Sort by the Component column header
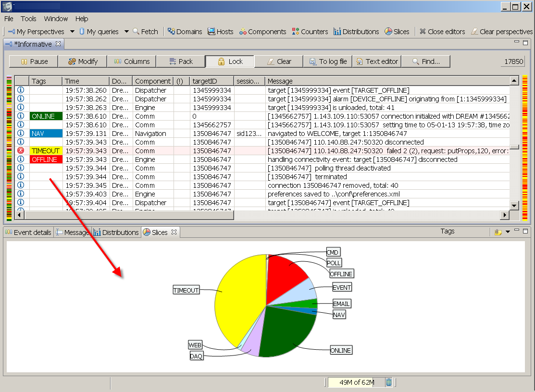 click(153, 81)
